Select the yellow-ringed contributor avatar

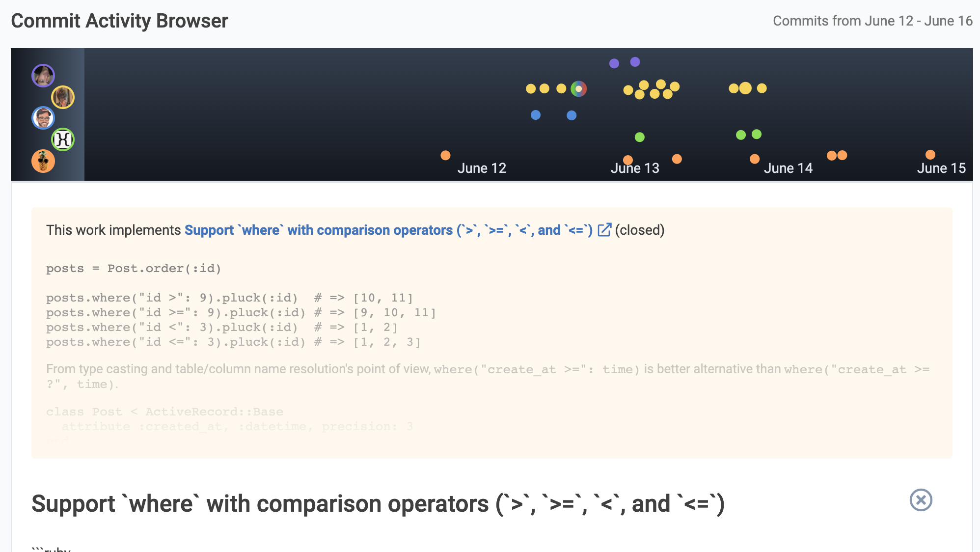tap(63, 97)
